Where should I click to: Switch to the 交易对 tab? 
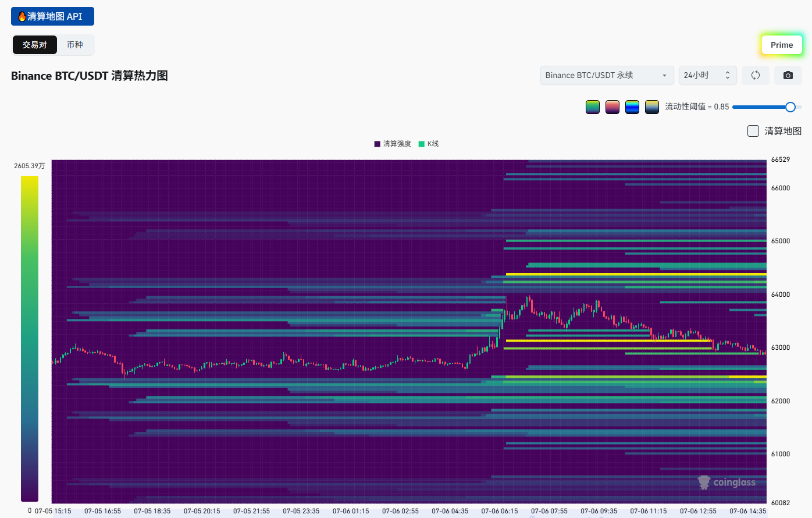[x=35, y=45]
